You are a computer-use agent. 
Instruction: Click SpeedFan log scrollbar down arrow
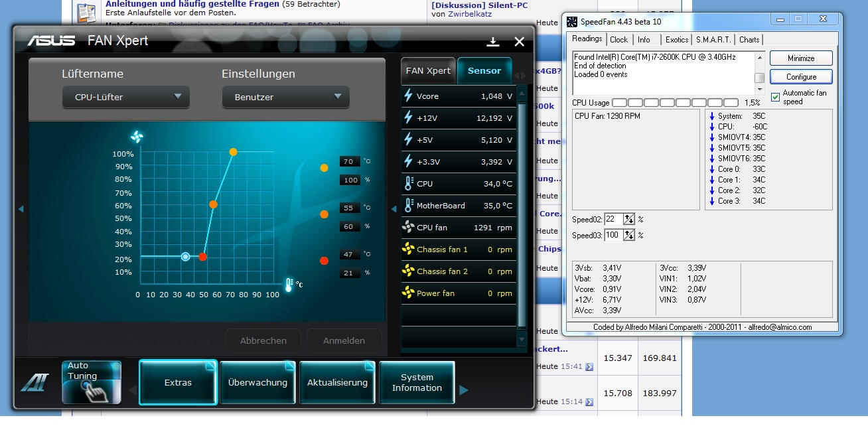pyautogui.click(x=760, y=90)
